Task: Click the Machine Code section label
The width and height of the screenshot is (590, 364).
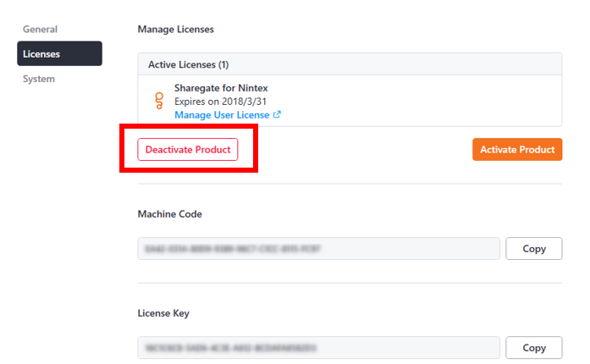Action: click(x=170, y=214)
